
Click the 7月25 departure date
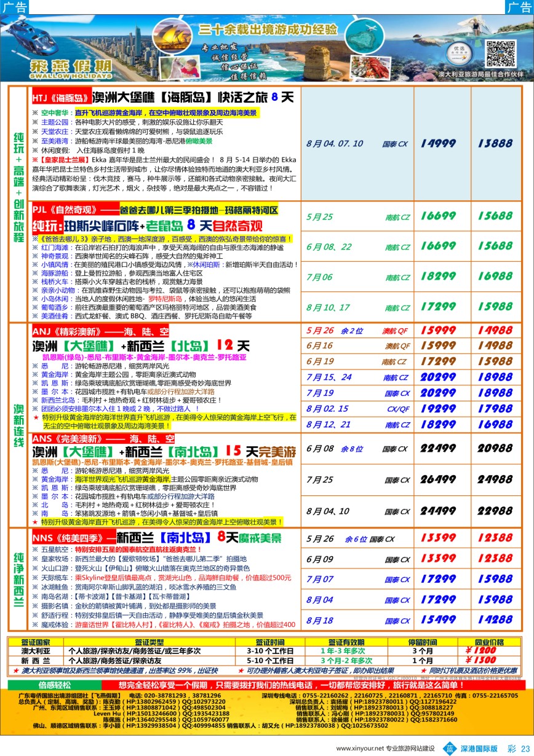(x=319, y=479)
